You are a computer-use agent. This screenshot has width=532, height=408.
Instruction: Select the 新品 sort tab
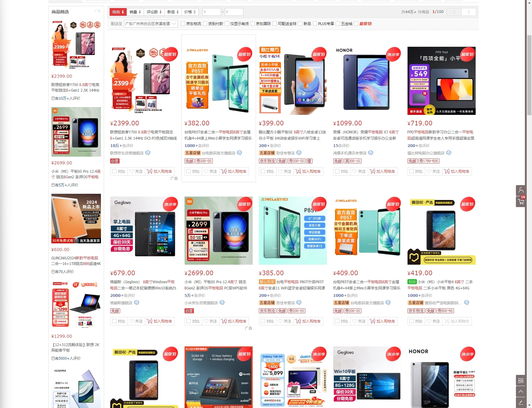pos(173,12)
